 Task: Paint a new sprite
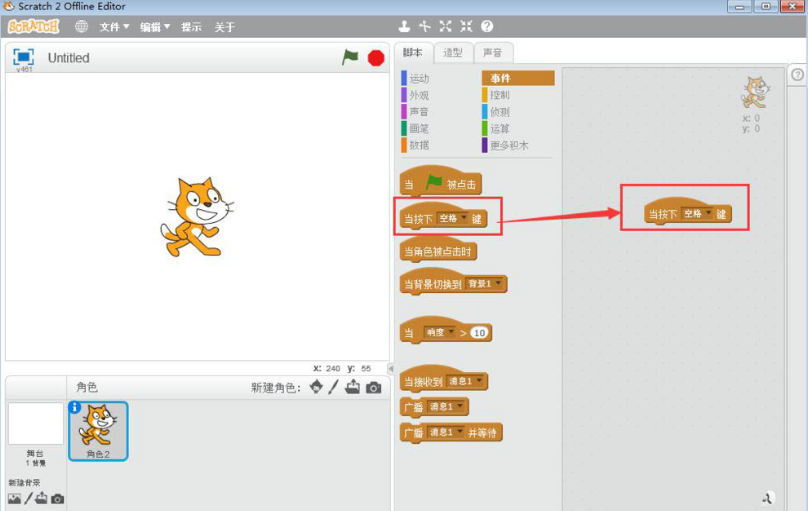pyautogui.click(x=333, y=387)
